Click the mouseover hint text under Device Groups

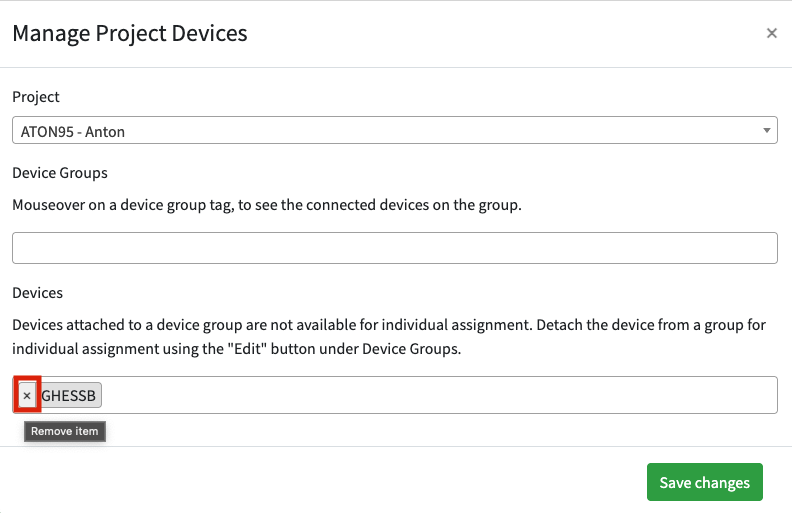[x=266, y=205]
